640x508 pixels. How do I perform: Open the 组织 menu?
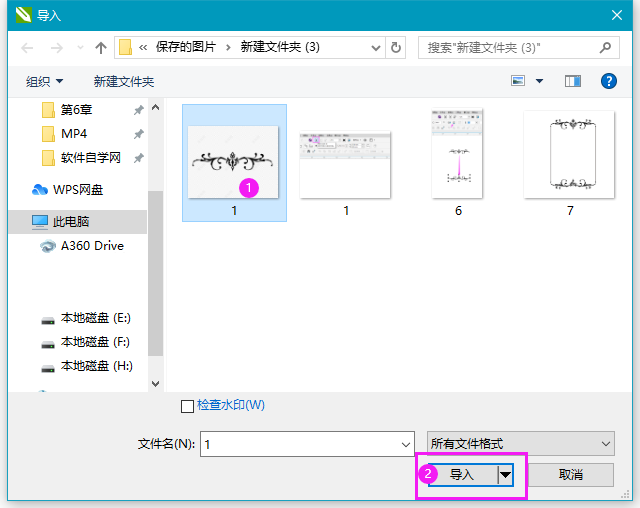44,81
